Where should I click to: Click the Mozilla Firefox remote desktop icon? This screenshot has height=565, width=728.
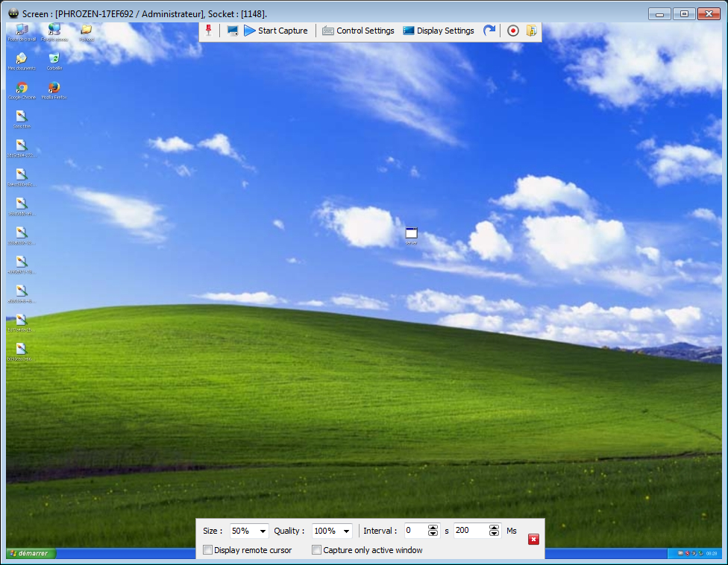[x=54, y=89]
